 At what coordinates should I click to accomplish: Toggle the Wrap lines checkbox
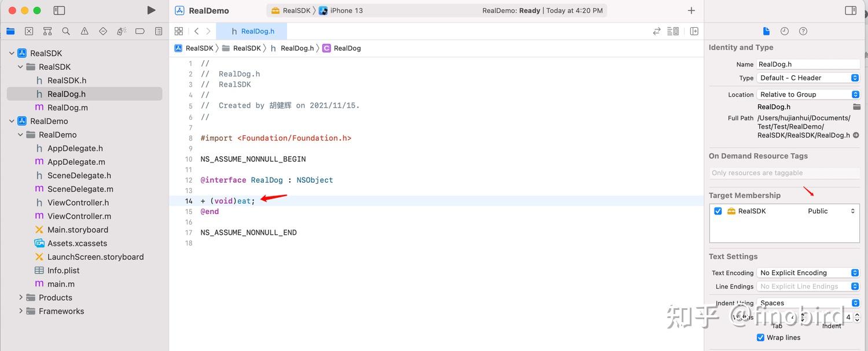(760, 338)
